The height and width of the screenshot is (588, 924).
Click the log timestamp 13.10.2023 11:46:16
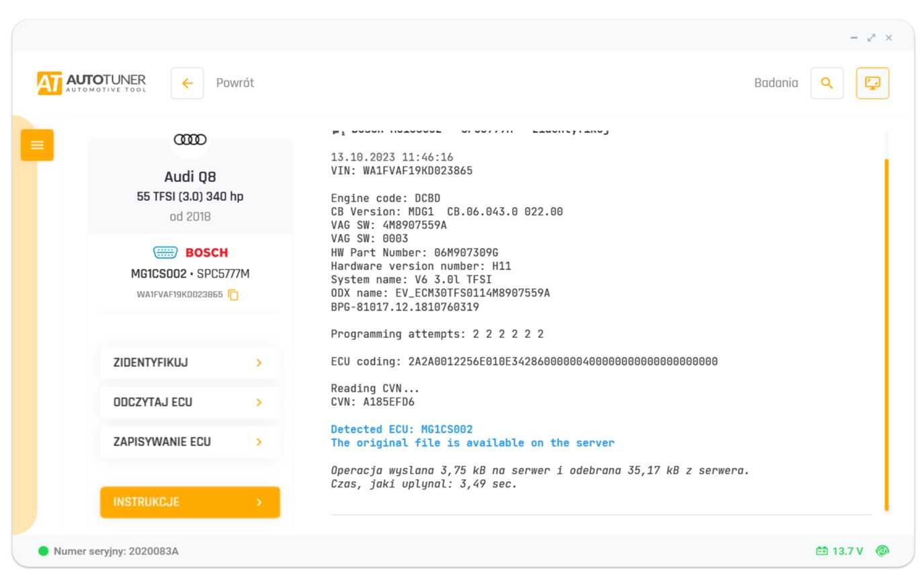coord(392,158)
